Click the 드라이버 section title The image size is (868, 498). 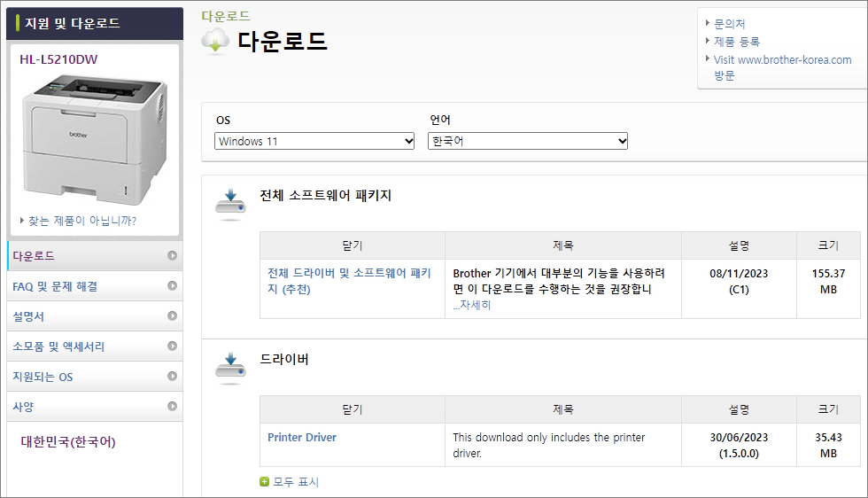point(284,359)
